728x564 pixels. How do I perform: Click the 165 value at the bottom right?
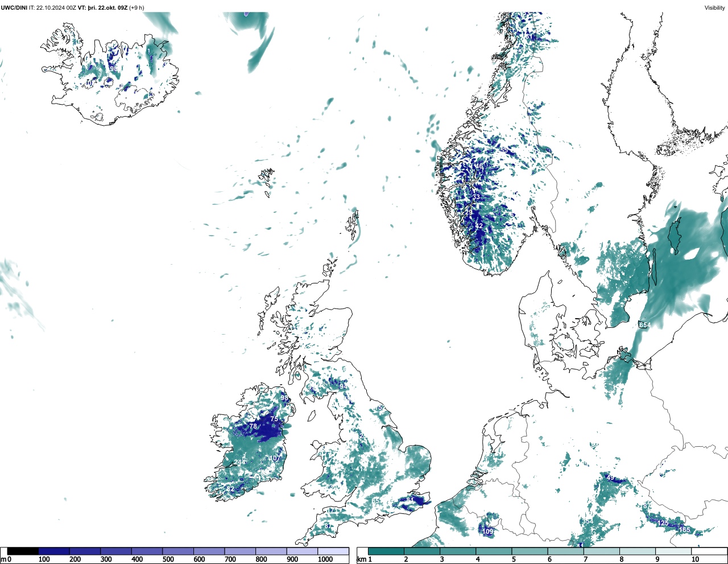click(x=684, y=530)
